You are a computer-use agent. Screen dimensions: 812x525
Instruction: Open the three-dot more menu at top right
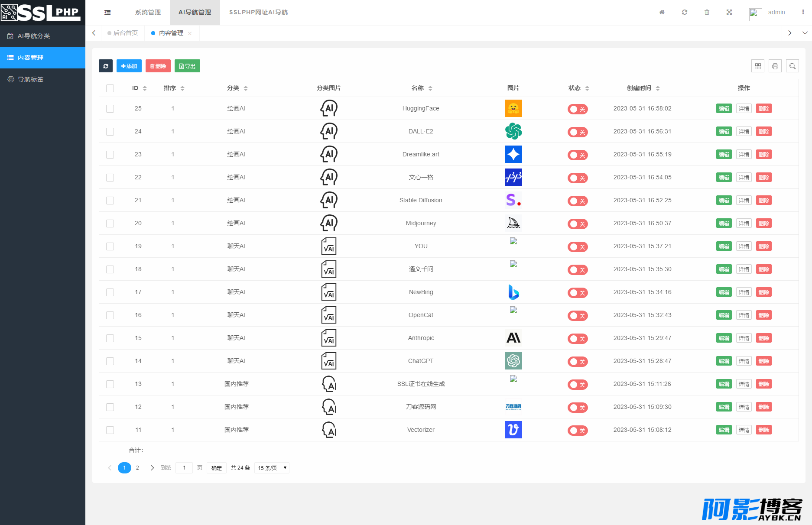803,13
